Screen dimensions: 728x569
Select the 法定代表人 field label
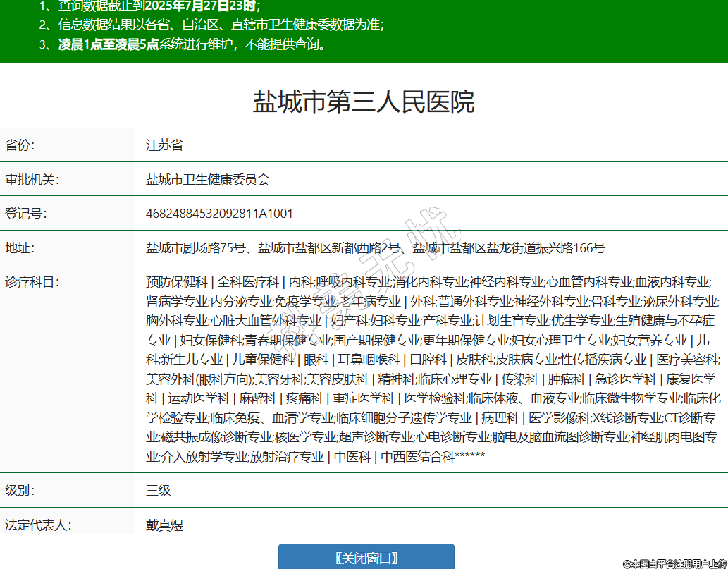tap(38, 525)
